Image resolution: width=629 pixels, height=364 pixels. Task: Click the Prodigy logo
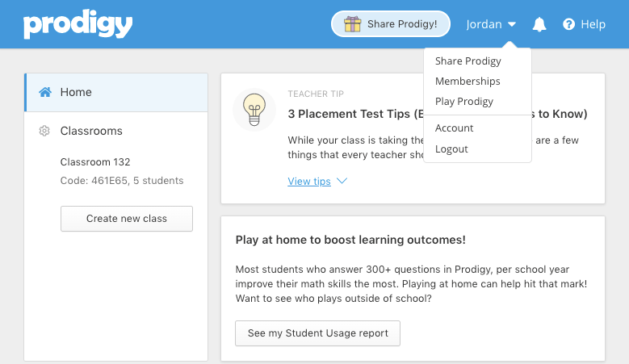point(78,24)
